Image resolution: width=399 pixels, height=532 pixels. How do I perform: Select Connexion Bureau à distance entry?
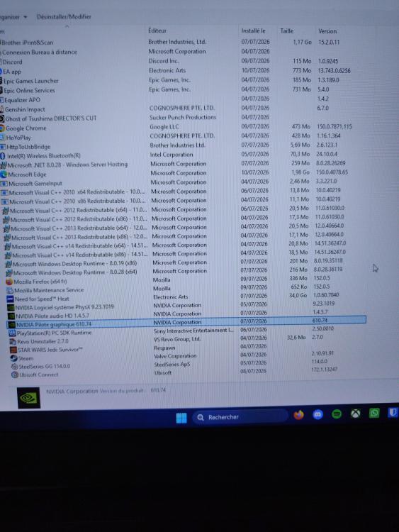[40, 52]
